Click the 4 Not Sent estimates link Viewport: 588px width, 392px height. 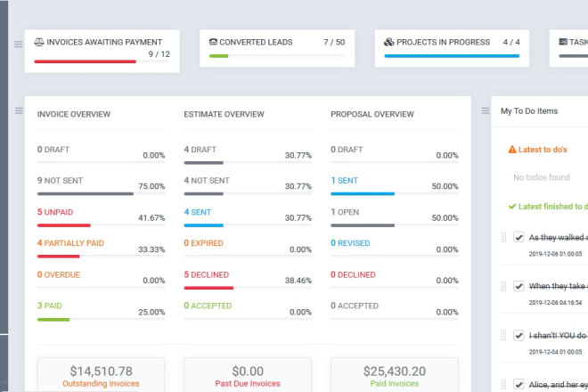[207, 181]
